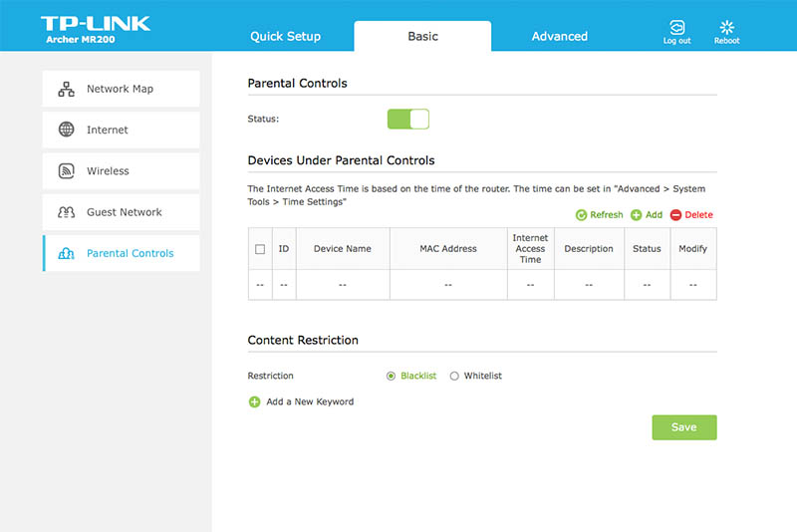Open Network Map from sidebar icon
797x532 pixels.
[66, 89]
